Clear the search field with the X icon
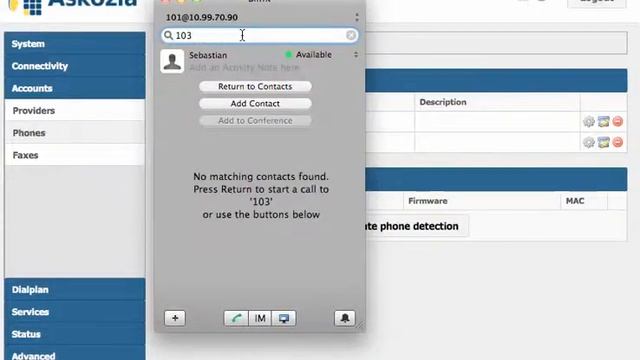The height and width of the screenshot is (360, 640). 351,36
